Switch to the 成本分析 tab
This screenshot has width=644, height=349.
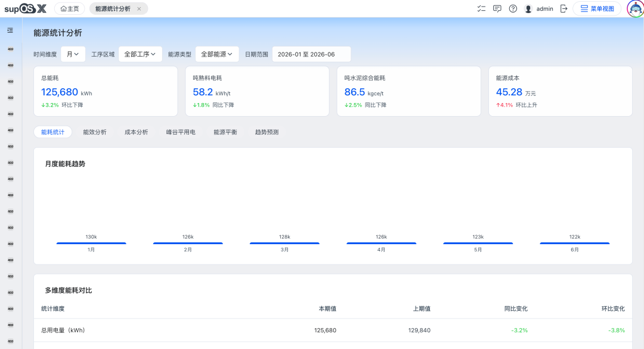137,132
